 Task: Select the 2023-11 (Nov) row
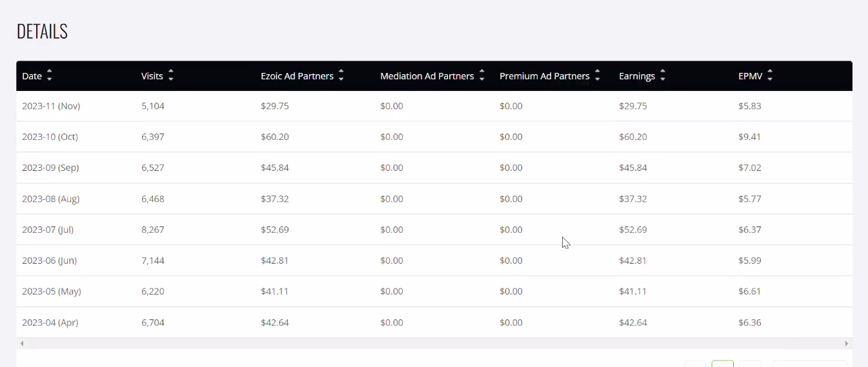pyautogui.click(x=434, y=106)
